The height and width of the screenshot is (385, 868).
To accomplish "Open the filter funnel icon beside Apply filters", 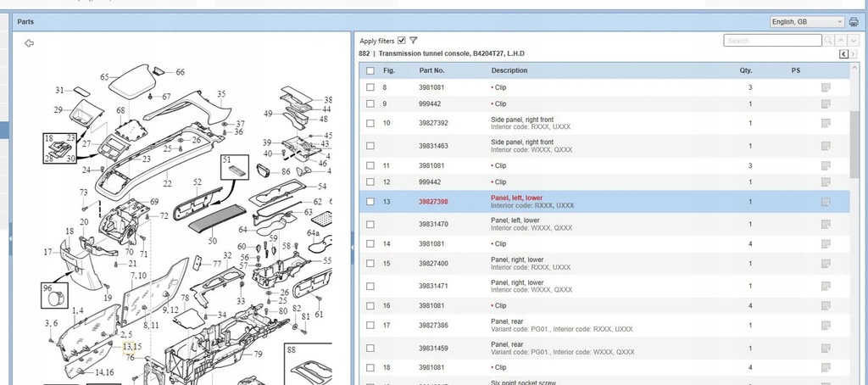I will click(414, 41).
